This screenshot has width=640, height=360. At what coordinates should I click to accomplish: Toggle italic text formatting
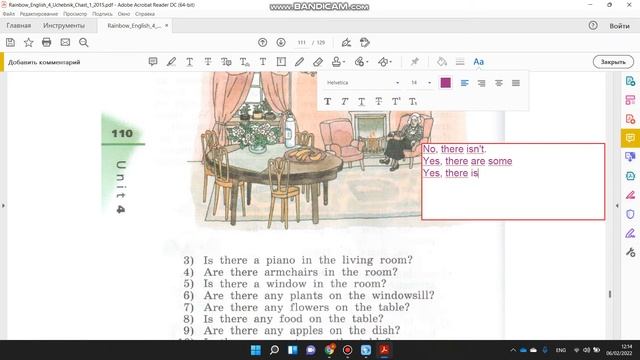344,101
